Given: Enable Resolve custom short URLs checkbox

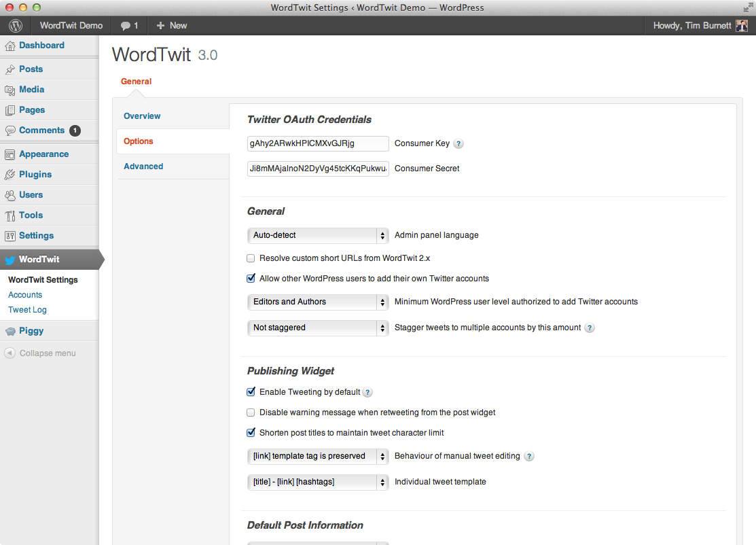Looking at the screenshot, I should click(251, 258).
